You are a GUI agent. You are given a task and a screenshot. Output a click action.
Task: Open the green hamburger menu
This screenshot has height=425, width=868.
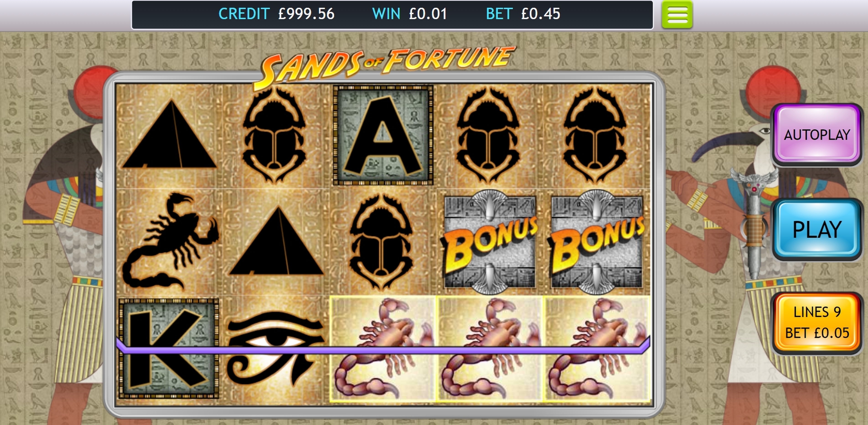pos(677,15)
